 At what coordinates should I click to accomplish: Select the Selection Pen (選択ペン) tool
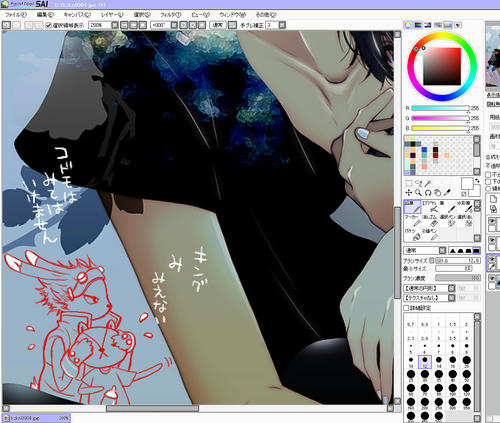tap(447, 221)
